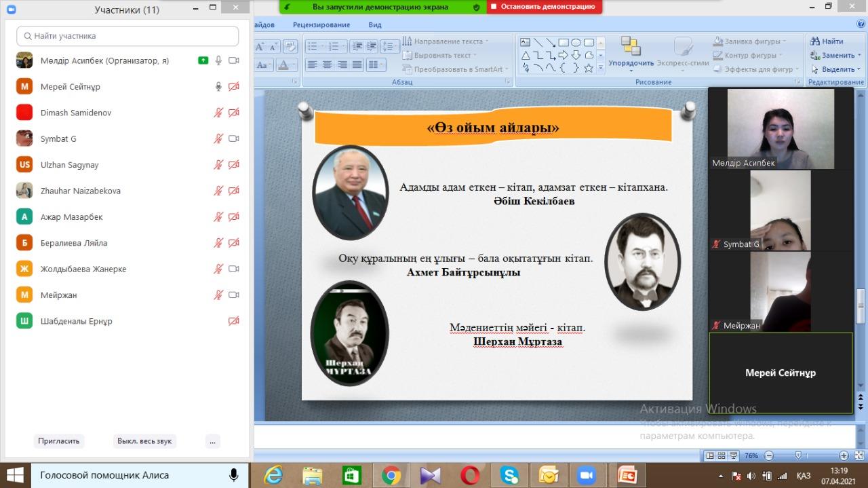
Task: Select the oval shape in shapes gallery
Action: (x=576, y=42)
